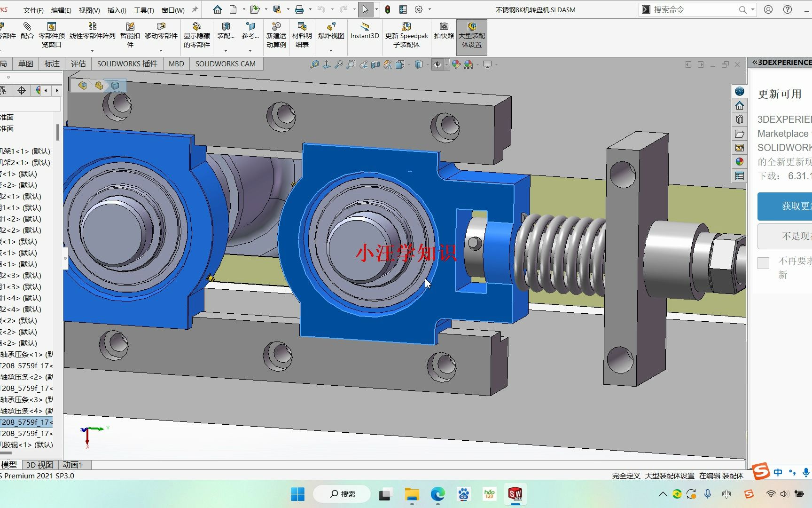Open dropdown arrow under 线性零部件阵列

point(92,51)
